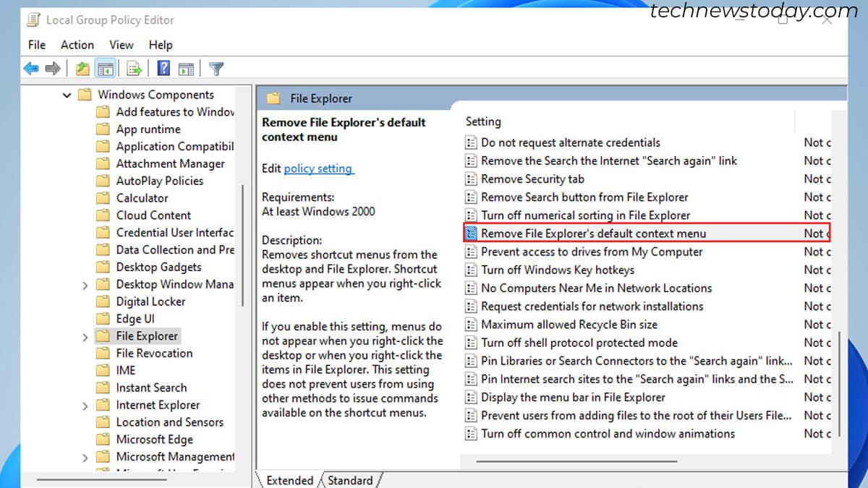Image resolution: width=868 pixels, height=488 pixels.
Task: Select Prevent users from adding files to Users Files root
Action: click(x=637, y=415)
